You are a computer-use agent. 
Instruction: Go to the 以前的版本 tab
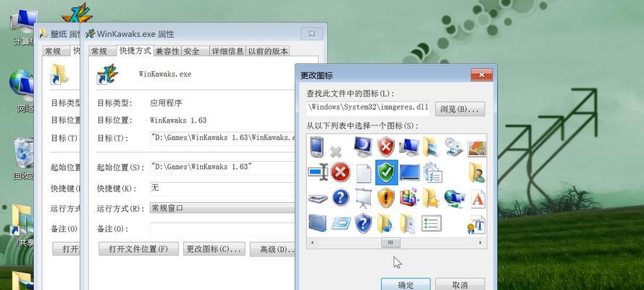(268, 51)
